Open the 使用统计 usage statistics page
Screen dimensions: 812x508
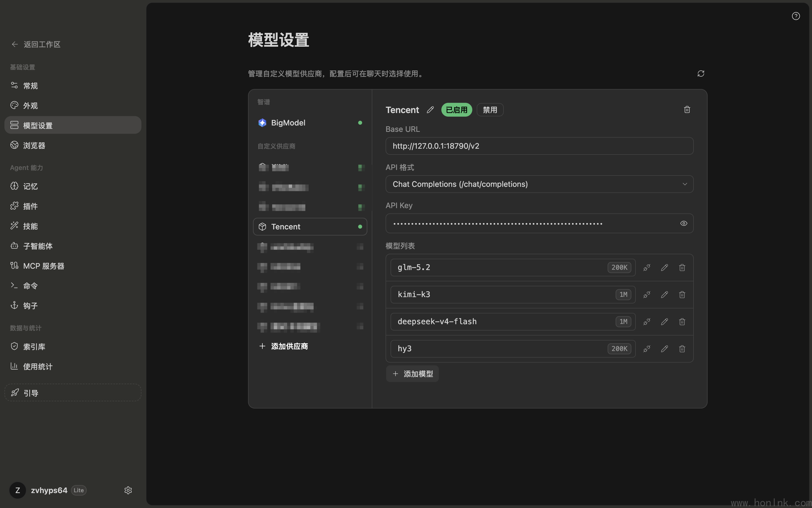click(x=73, y=366)
